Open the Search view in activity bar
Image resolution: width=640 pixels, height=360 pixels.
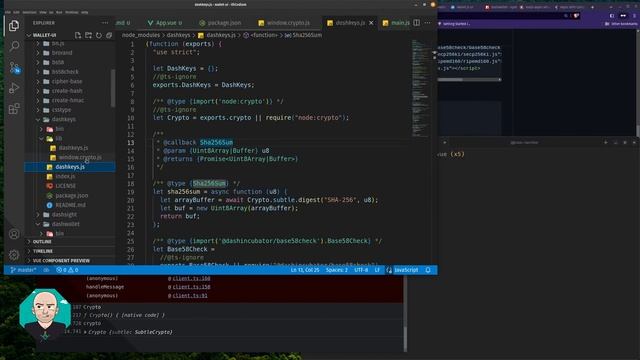(14, 46)
